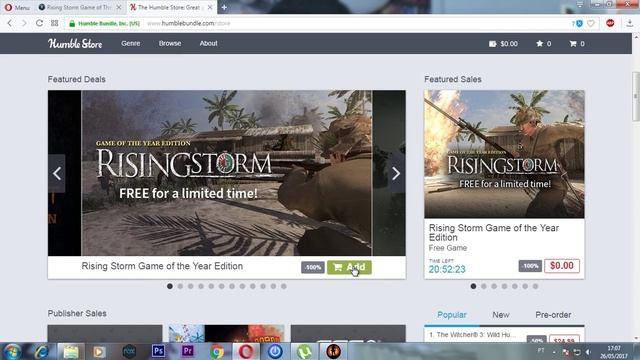Open Rising Storm featured deals banner
This screenshot has height=360, width=640.
tap(227, 173)
